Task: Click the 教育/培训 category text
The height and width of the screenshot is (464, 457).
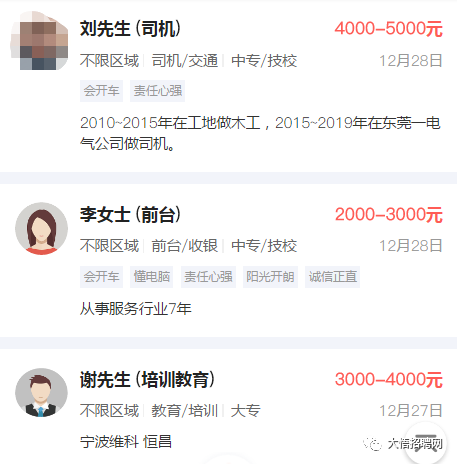Action: coord(185,411)
